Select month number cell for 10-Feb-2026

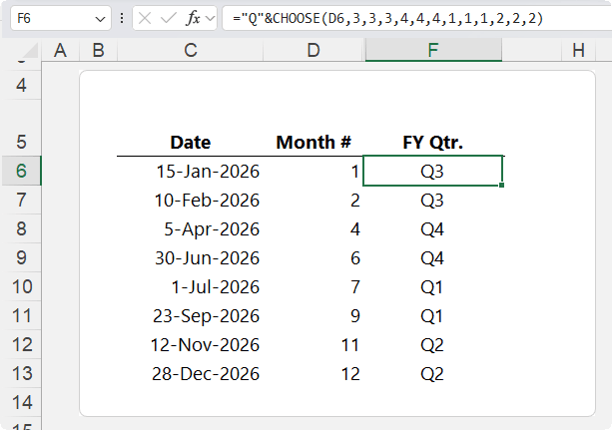tap(314, 200)
